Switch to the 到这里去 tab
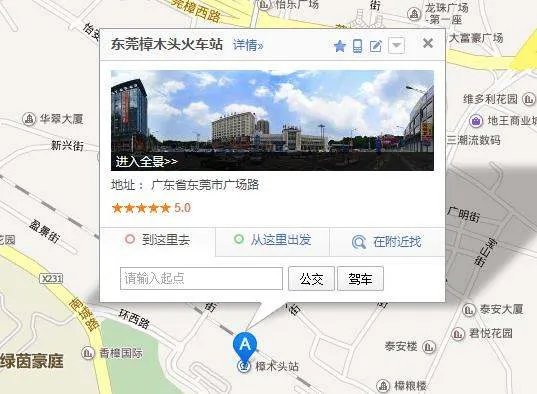This screenshot has height=394, width=537. [158, 239]
